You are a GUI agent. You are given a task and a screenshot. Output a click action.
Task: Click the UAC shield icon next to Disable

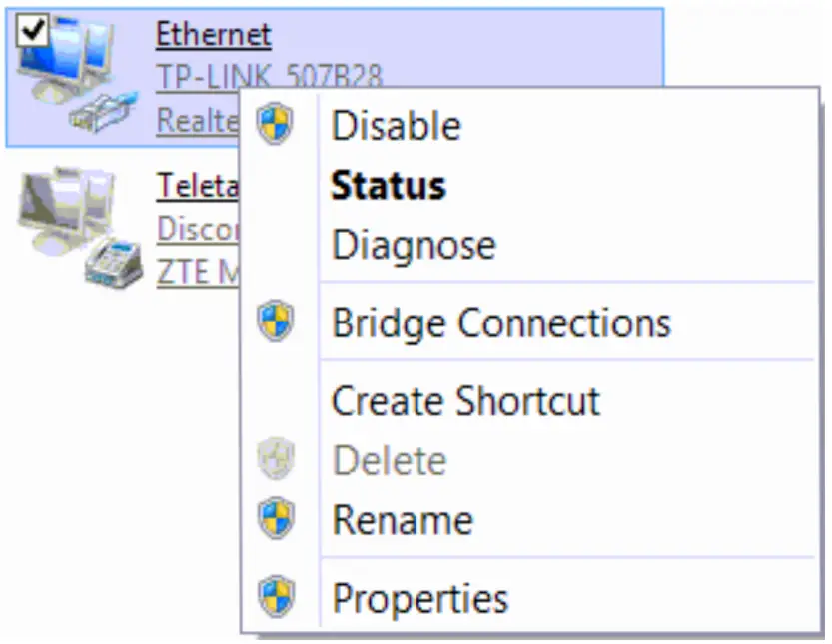[x=276, y=125]
